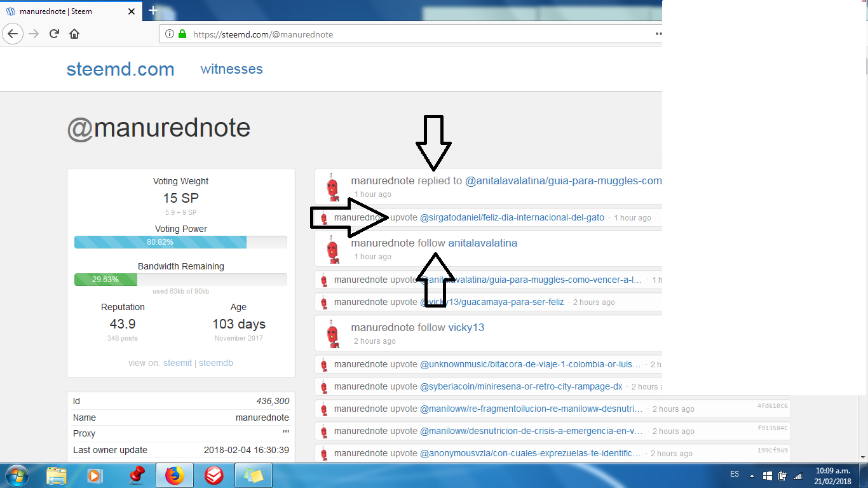The width and height of the screenshot is (868, 488).
Task: Open maniloww desnutricion-de-crisis post link
Action: (x=531, y=431)
